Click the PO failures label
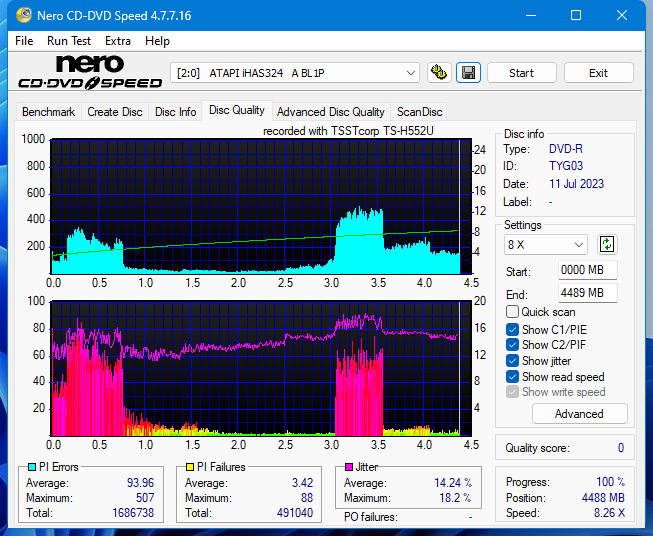The image size is (653, 536). pyautogui.click(x=371, y=517)
